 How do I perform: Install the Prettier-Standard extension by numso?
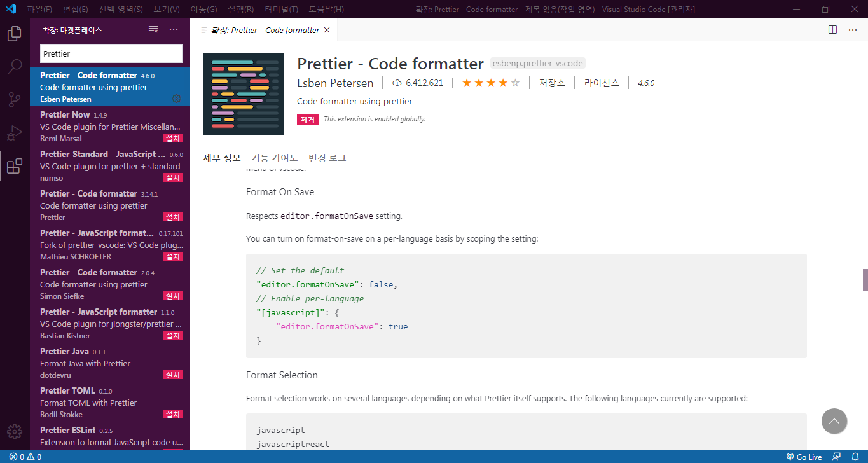click(172, 177)
